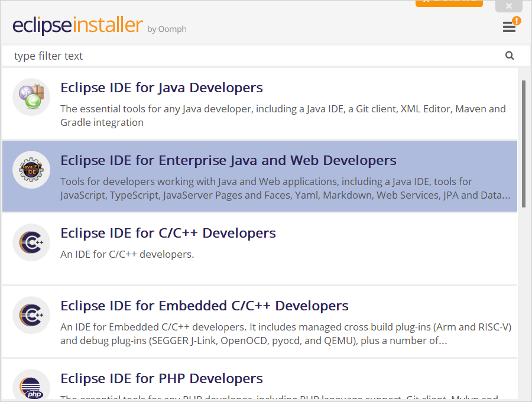Click the eclipseinstaller logo

(77, 25)
